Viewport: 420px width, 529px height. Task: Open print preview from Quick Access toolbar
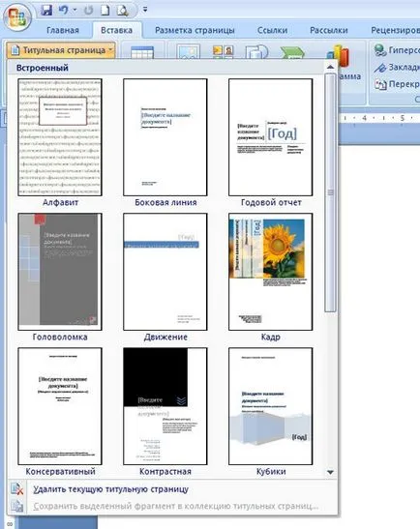(122, 11)
